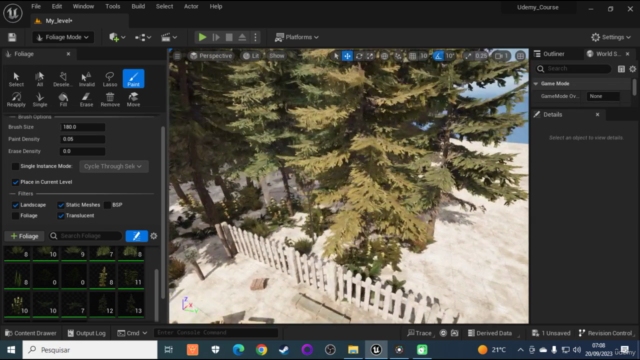Click the Remove foliage tool
The height and width of the screenshot is (360, 640).
coord(110,99)
